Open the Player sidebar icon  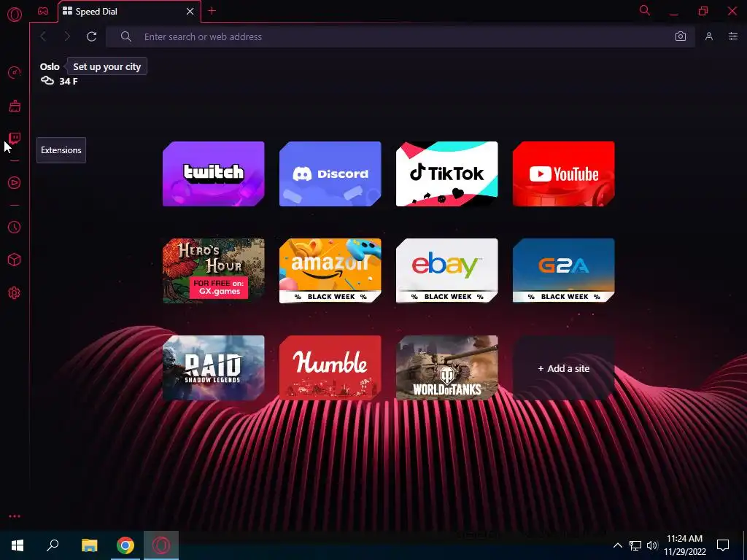15,183
